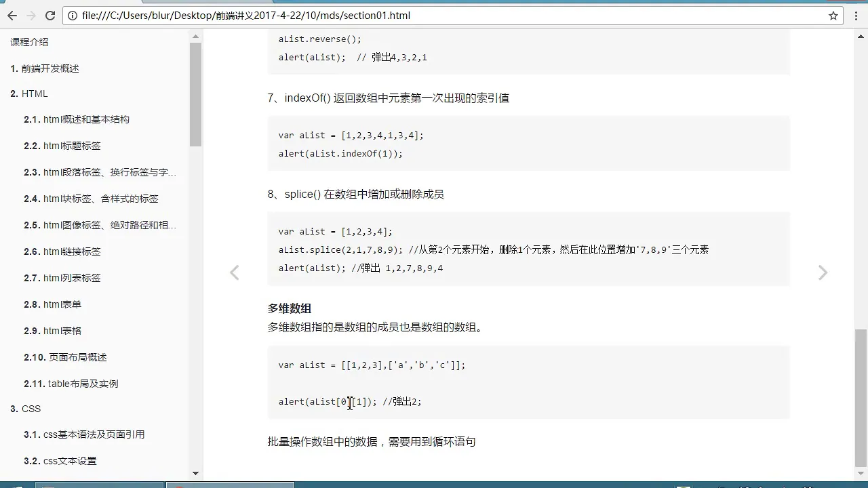Click the file page info icon in address bar

click(73, 16)
